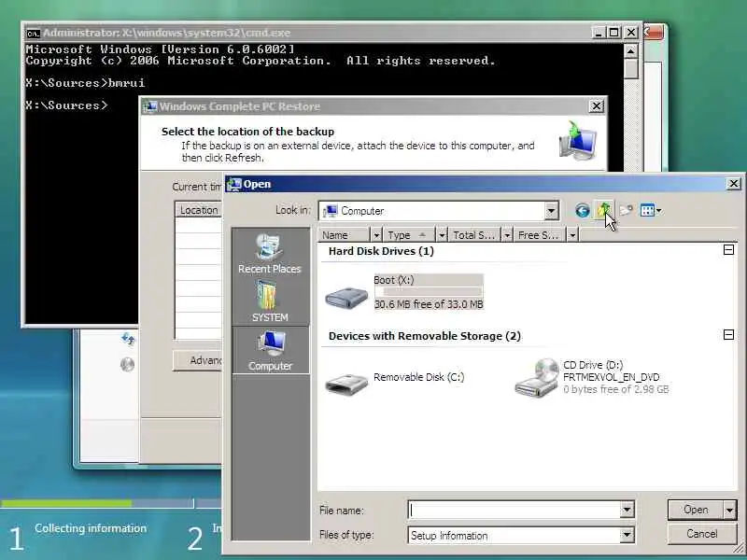Select Computer in the places sidebar

(270, 350)
